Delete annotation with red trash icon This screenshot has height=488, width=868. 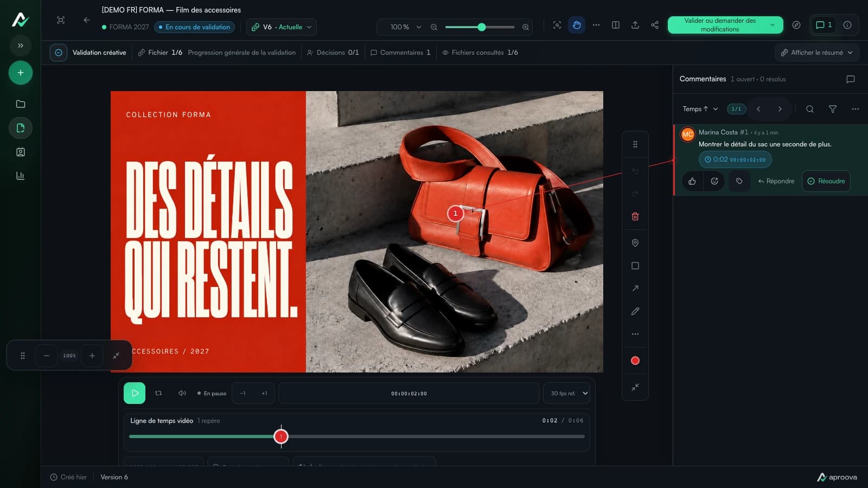click(x=635, y=216)
